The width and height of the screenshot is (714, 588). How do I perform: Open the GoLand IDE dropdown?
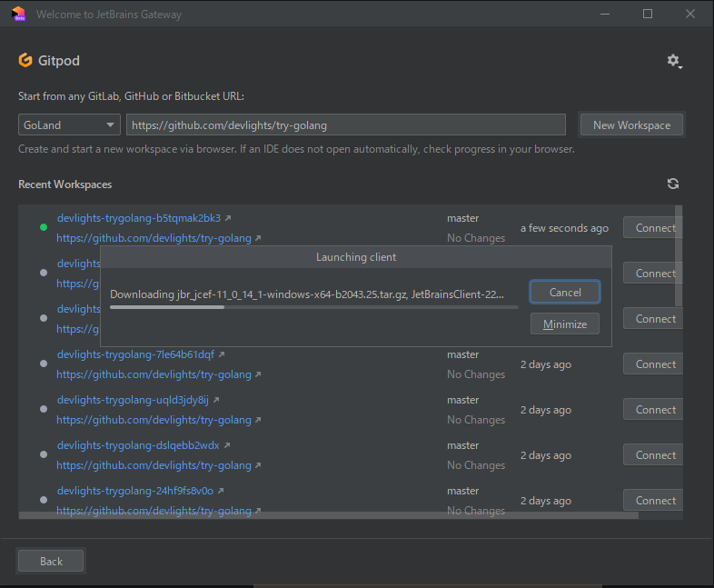coord(69,125)
